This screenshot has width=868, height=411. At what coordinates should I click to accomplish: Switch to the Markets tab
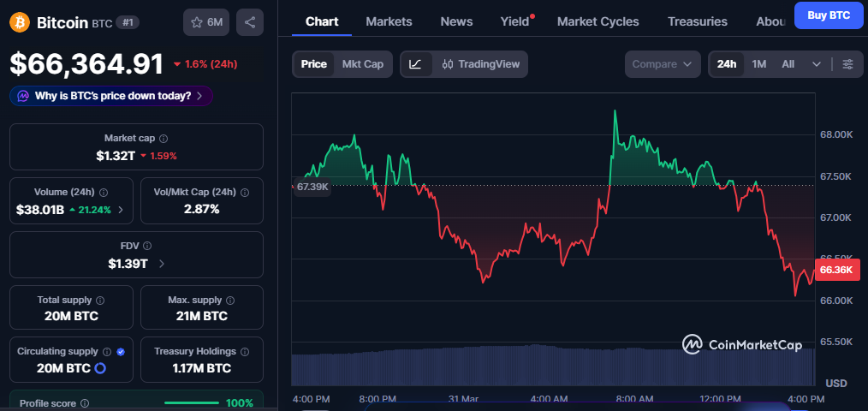point(389,21)
